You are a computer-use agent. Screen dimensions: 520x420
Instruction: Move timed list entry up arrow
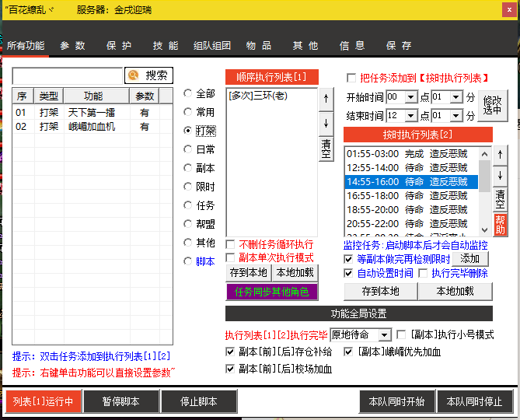tap(500, 155)
